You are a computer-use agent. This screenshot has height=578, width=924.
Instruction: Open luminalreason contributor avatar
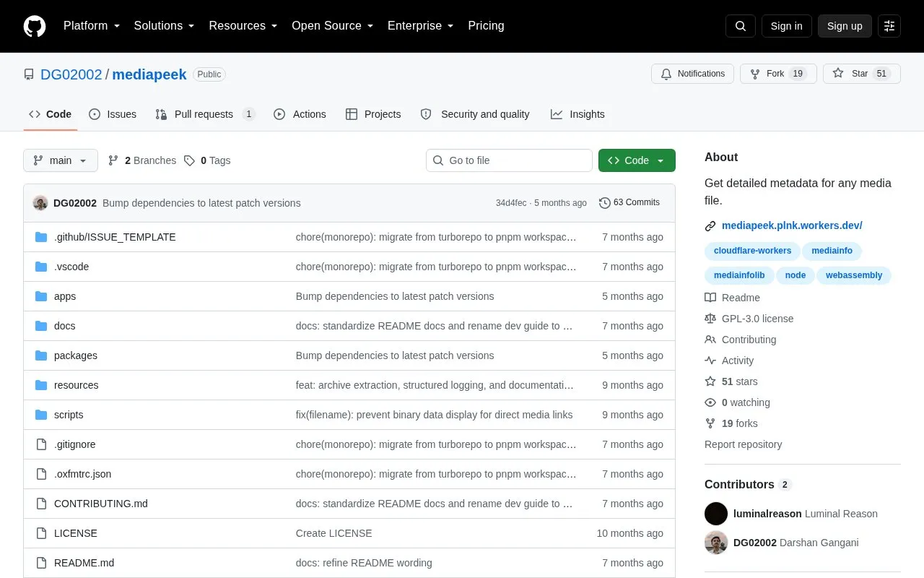point(716,514)
